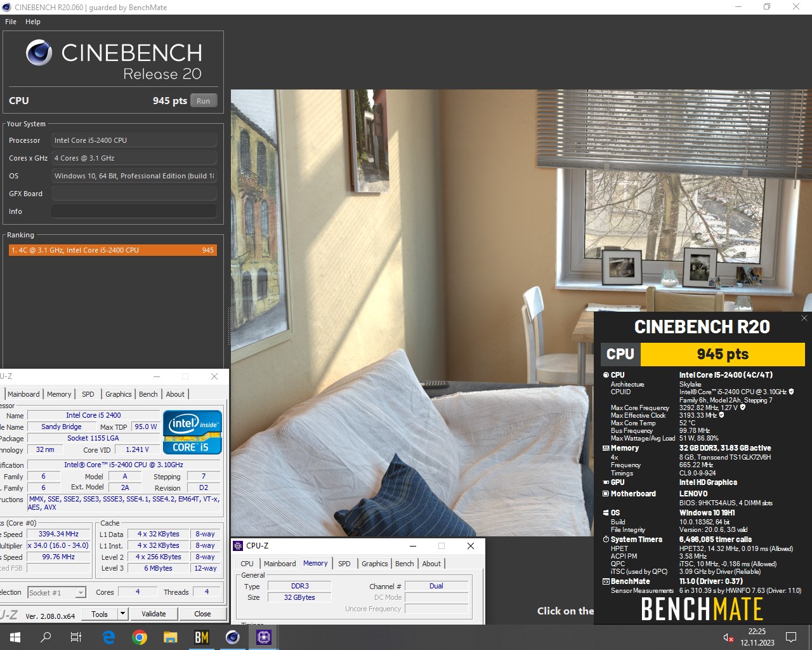Open Mainboard tab in Memory CPU-Z window
812x650 pixels.
tap(280, 564)
